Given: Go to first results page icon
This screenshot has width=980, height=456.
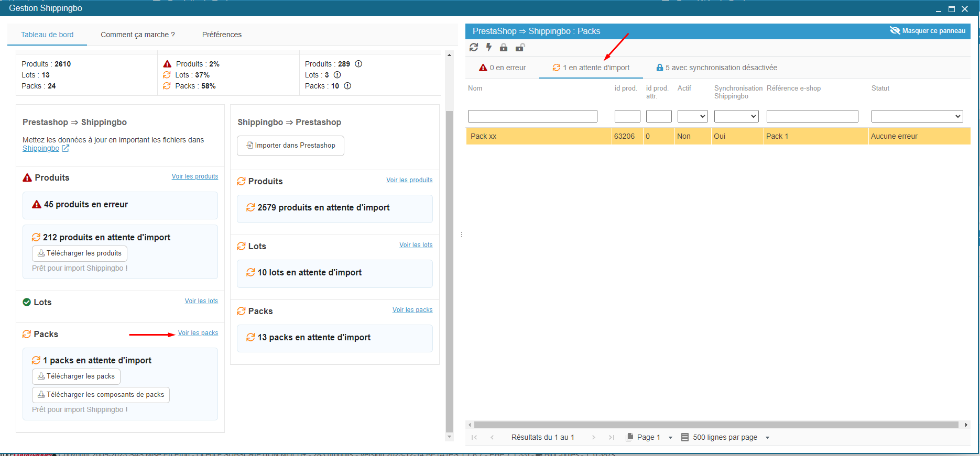Looking at the screenshot, I should pos(474,437).
